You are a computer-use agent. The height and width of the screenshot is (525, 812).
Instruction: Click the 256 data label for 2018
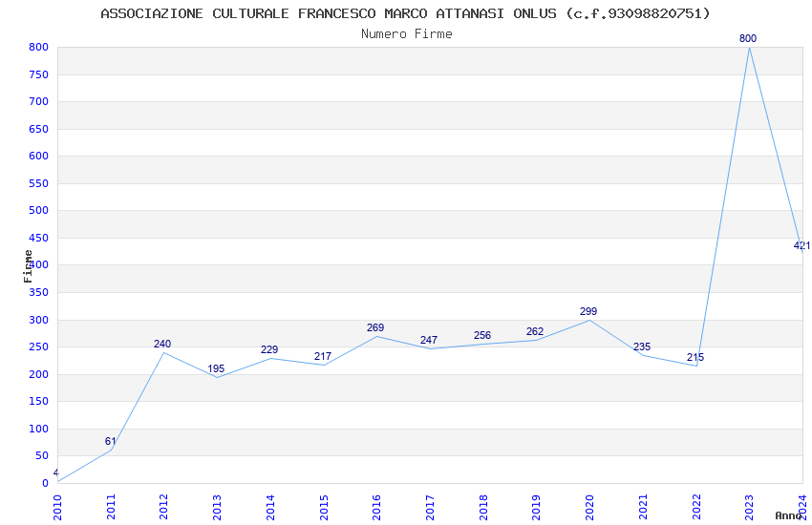(482, 335)
